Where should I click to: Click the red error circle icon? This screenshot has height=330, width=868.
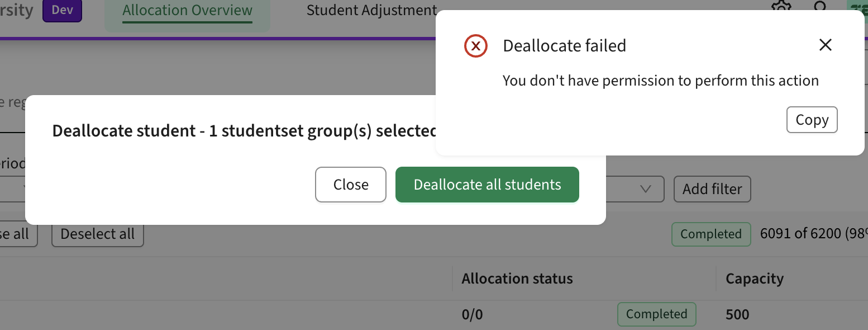pyautogui.click(x=475, y=46)
